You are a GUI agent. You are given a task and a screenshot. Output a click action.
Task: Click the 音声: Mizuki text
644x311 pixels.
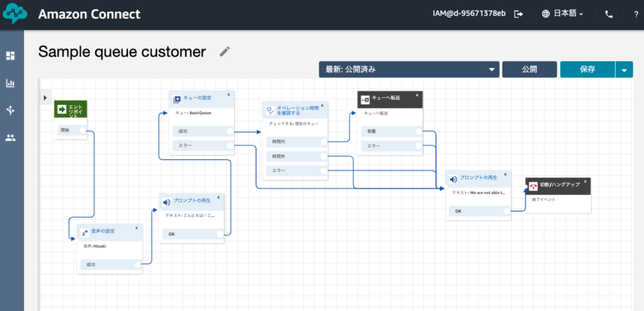tap(94, 246)
